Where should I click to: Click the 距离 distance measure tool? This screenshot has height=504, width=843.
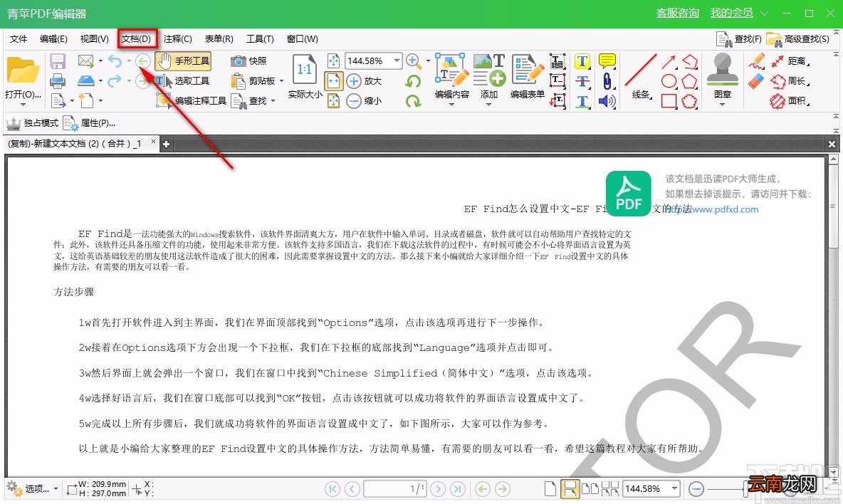click(x=790, y=61)
